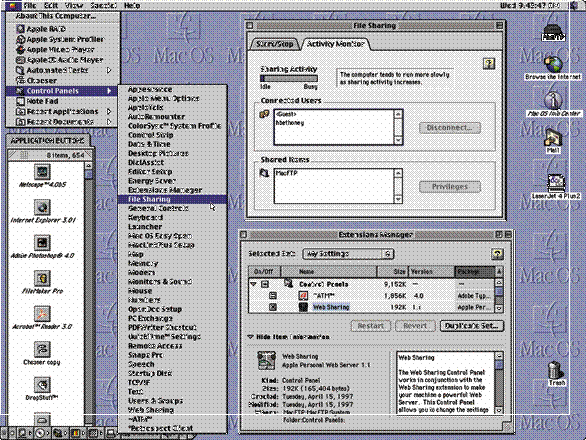The image size is (586, 440).
Task: Toggle the Control Panels group on/off checkbox
Action: (265, 284)
